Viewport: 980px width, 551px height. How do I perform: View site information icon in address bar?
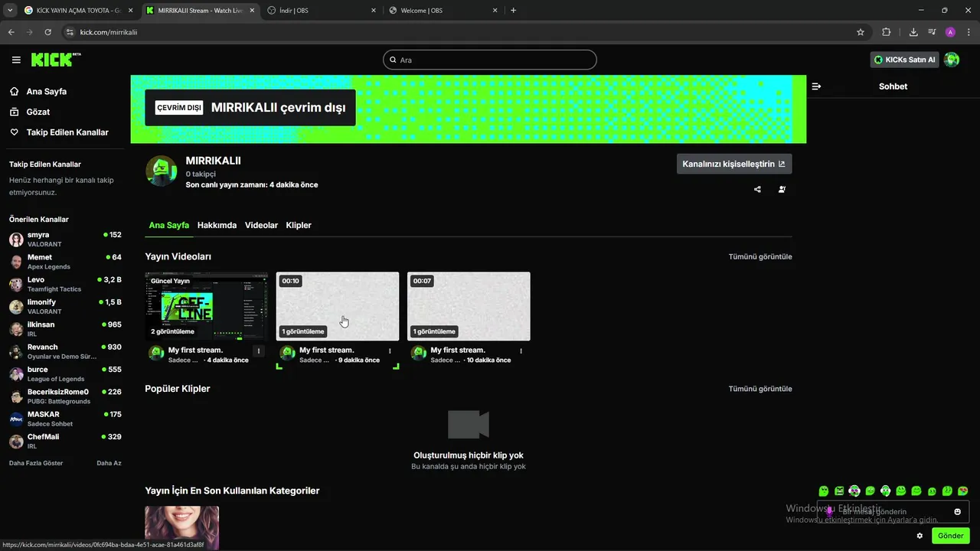[x=70, y=32]
